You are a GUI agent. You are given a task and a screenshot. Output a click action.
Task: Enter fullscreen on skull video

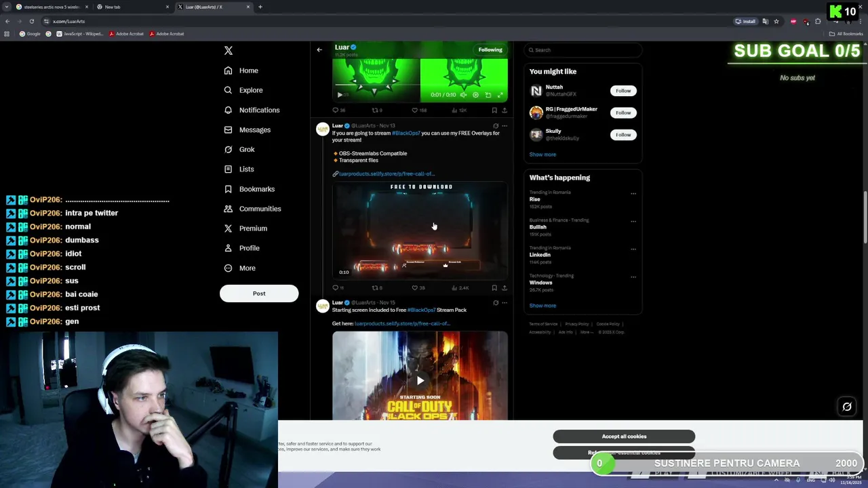pyautogui.click(x=500, y=95)
